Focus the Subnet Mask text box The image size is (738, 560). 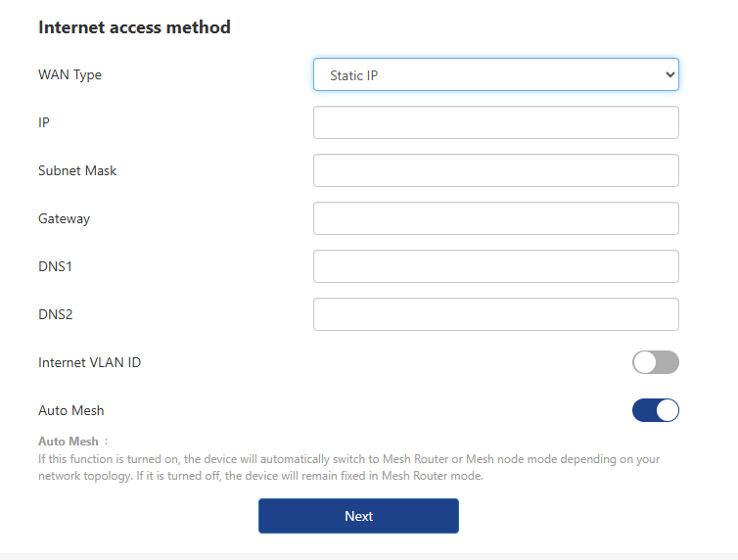click(495, 171)
